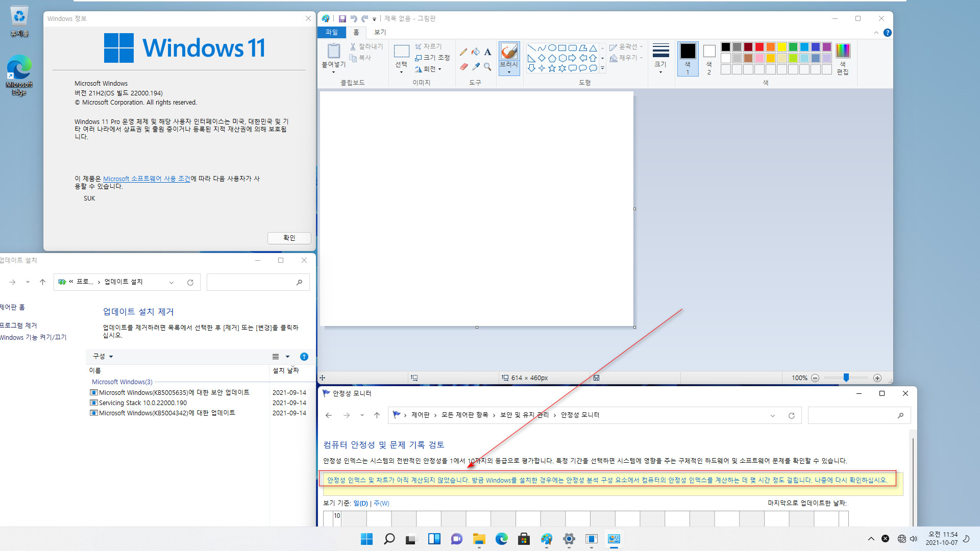This screenshot has width=980, height=551.
Task: View reliability by Days (일) link
Action: tap(360, 504)
